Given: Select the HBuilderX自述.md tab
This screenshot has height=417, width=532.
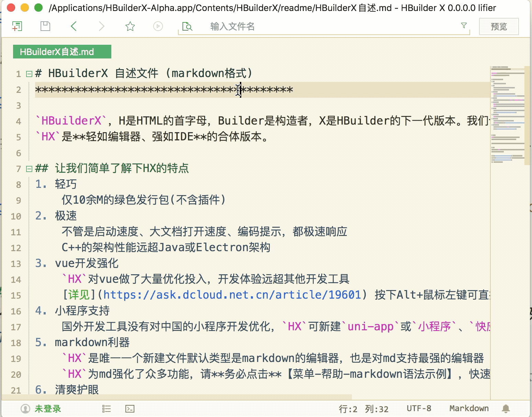Looking at the screenshot, I should 62,52.
